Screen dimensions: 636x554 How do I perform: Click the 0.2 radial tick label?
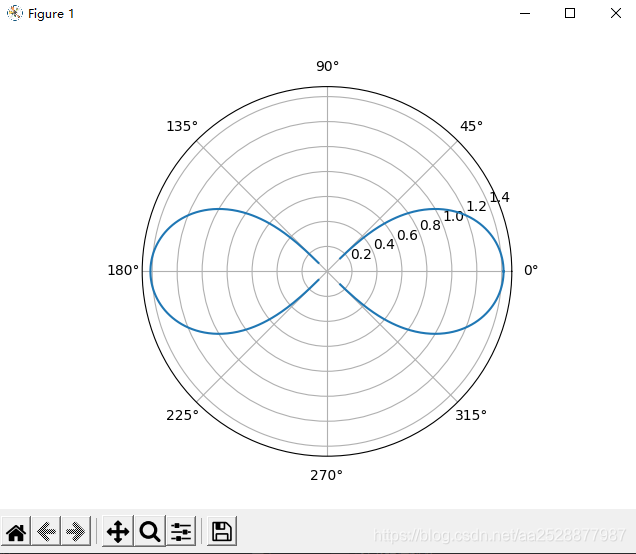[361, 254]
